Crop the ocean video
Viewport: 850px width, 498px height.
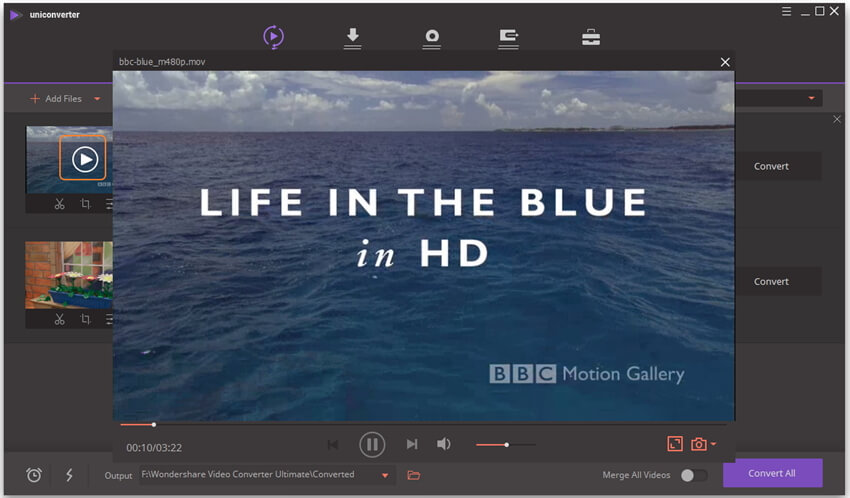(86, 204)
